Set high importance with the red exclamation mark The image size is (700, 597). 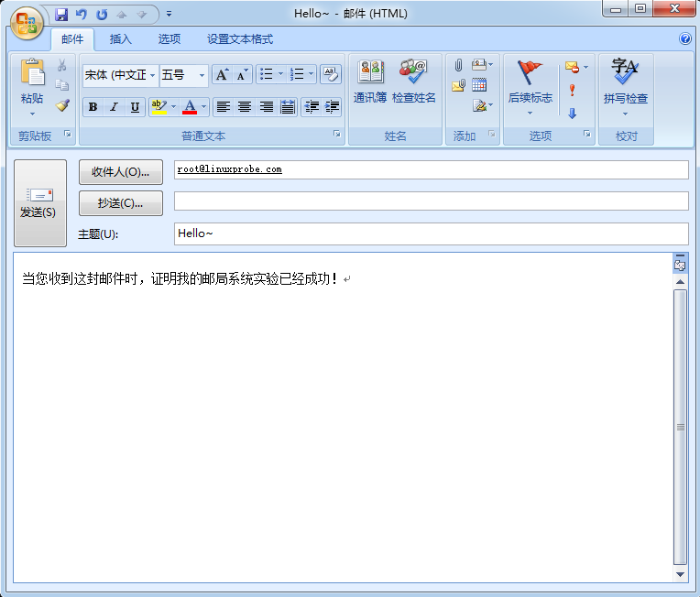click(572, 90)
